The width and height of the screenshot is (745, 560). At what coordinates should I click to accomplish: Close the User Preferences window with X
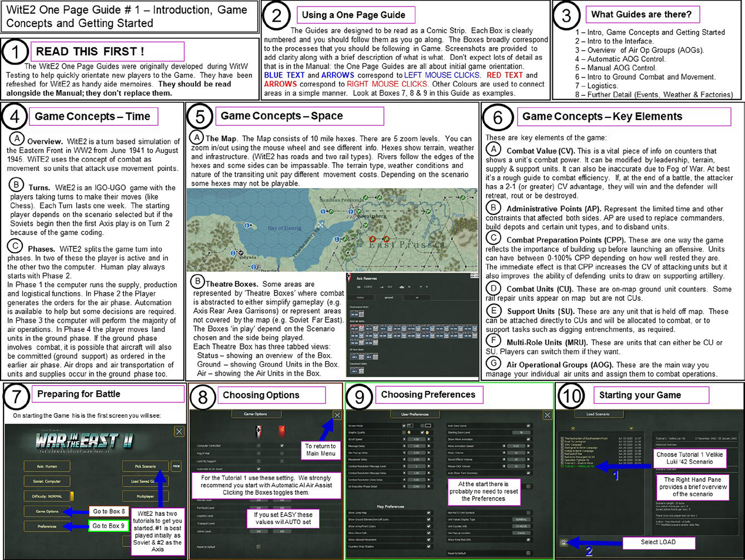click(x=547, y=415)
